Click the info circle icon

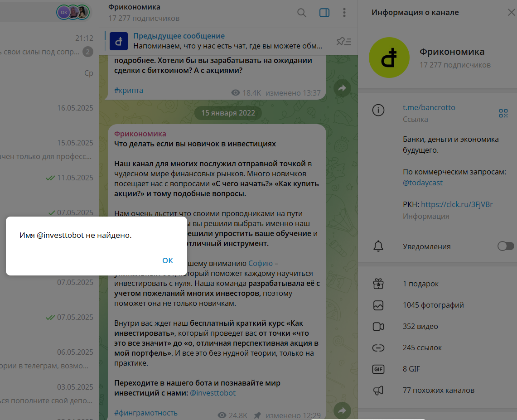pyautogui.click(x=378, y=110)
